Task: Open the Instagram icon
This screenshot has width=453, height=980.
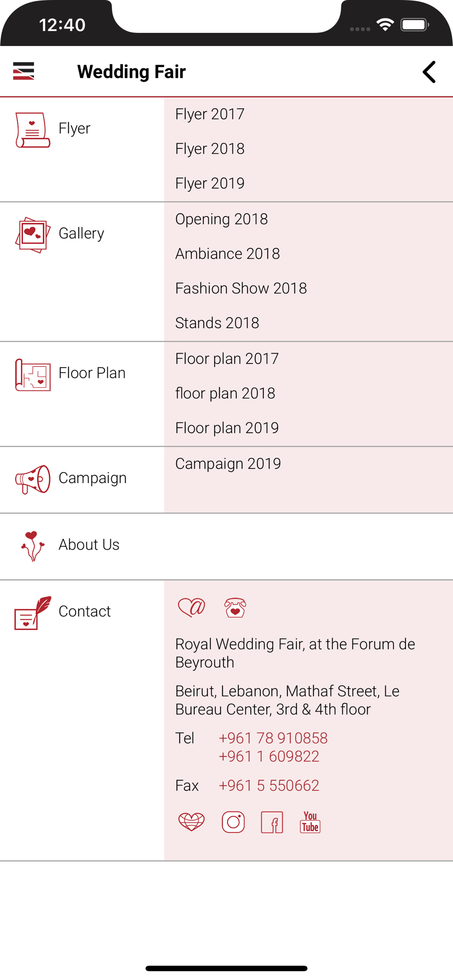Action: tap(233, 822)
